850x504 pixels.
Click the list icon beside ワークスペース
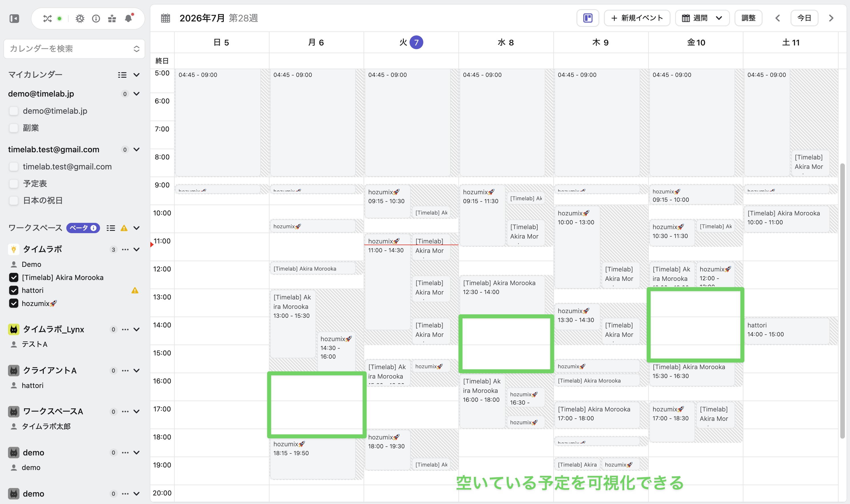tap(111, 228)
